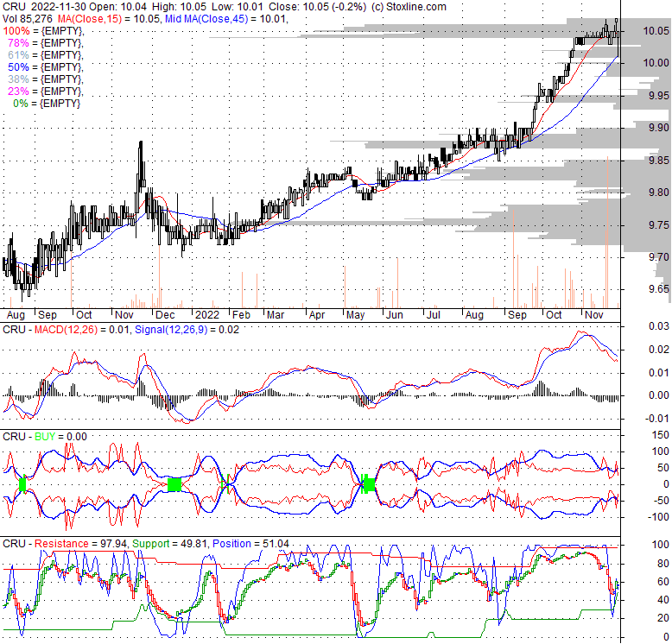Click the Vol 85,276 volume text
The image size is (672, 644).
tap(25, 18)
